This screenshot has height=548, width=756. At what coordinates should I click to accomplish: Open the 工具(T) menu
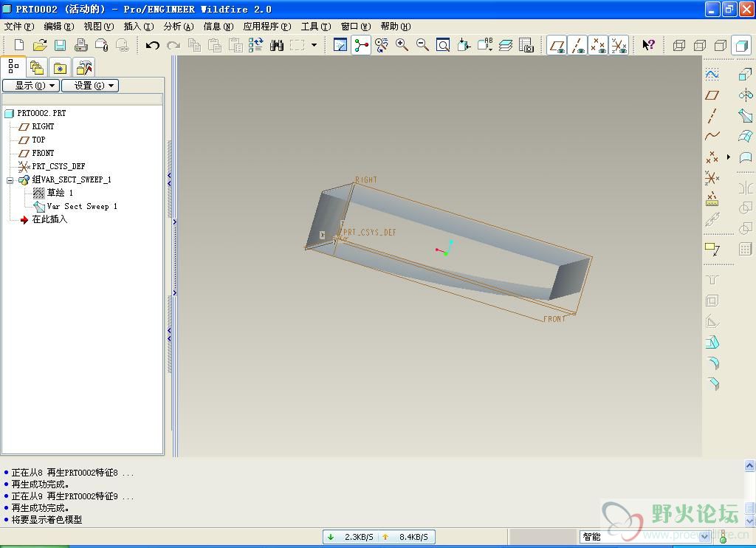[x=316, y=27]
